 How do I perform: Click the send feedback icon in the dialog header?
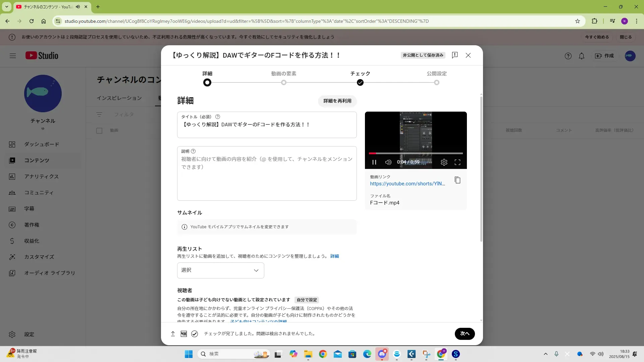pyautogui.click(x=454, y=55)
